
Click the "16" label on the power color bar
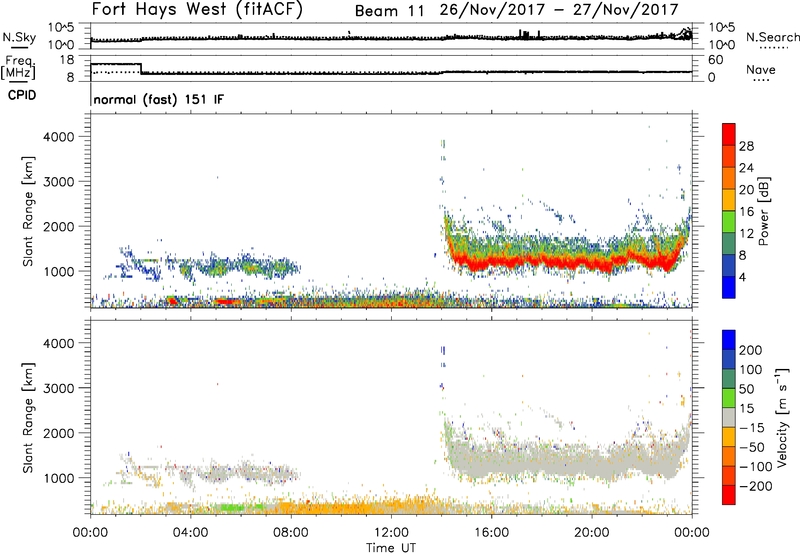746,212
